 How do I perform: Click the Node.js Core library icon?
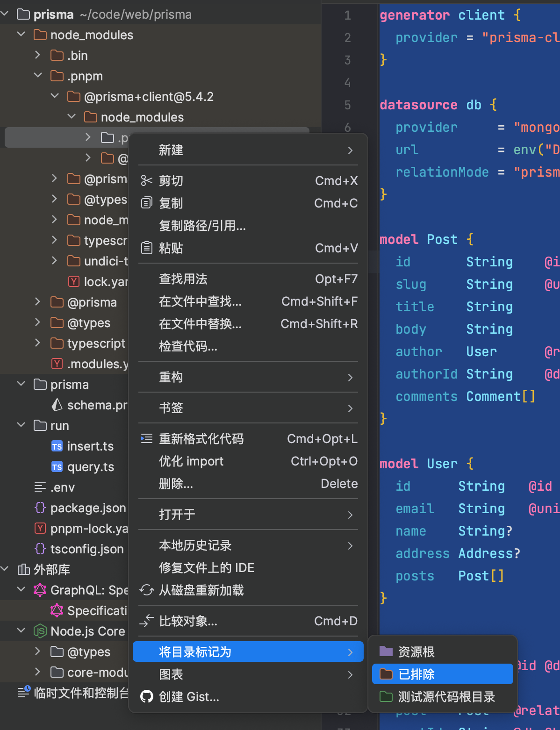point(40,631)
